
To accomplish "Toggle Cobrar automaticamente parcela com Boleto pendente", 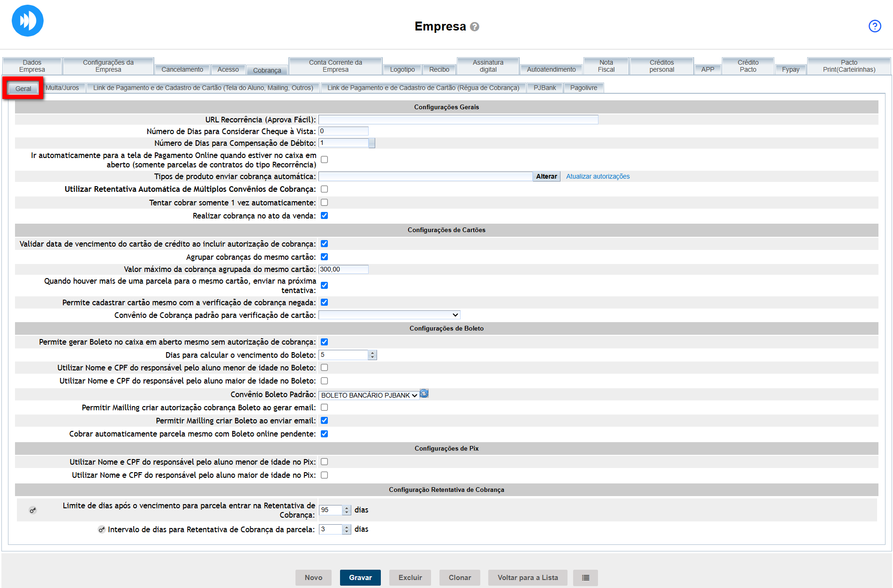I will click(x=324, y=434).
